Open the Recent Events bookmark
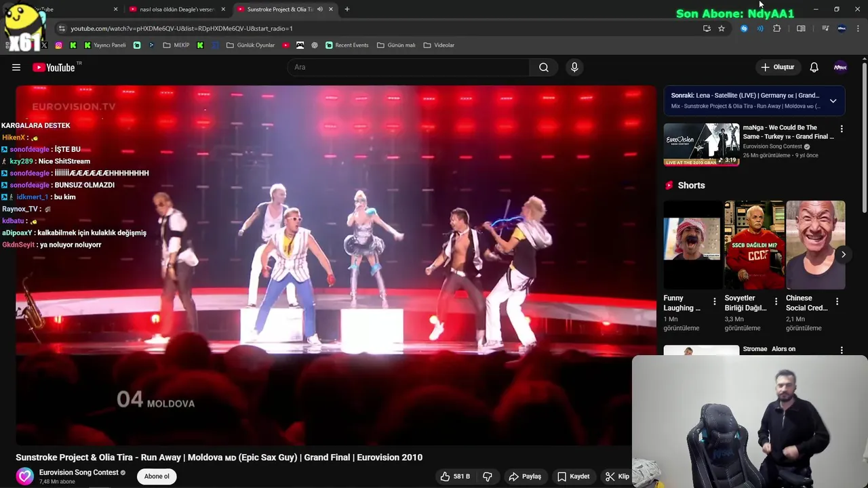 [x=347, y=45]
